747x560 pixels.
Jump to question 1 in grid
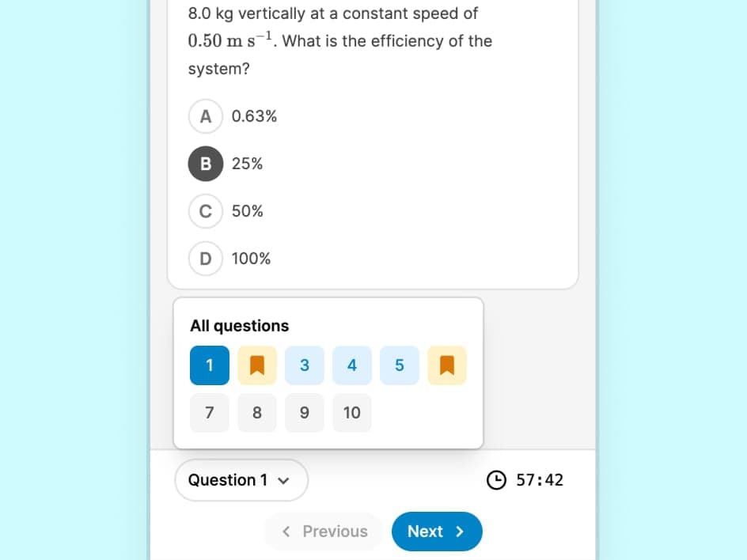[210, 365]
